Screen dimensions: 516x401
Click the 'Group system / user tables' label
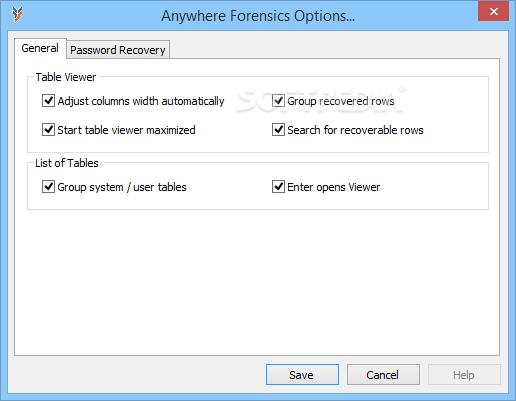[122, 187]
